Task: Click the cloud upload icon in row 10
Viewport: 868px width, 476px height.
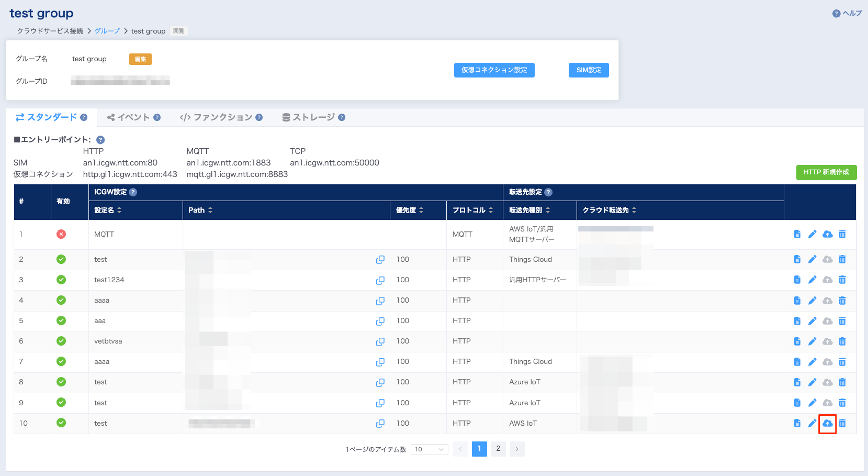Action: click(x=827, y=423)
